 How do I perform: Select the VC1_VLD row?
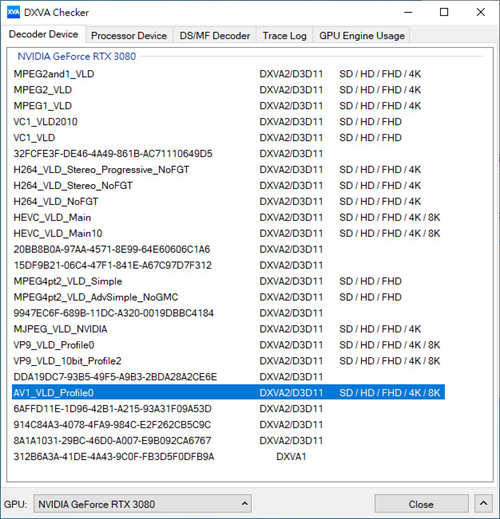(228, 138)
